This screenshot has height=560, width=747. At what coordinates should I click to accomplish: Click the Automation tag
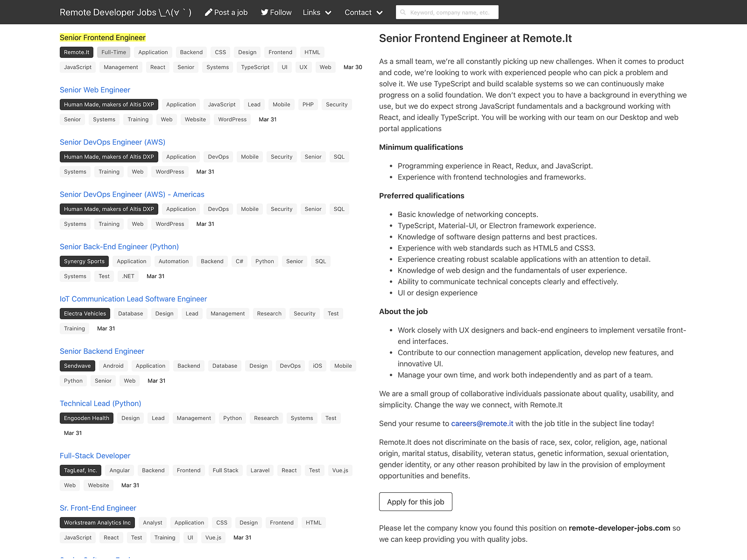click(174, 261)
